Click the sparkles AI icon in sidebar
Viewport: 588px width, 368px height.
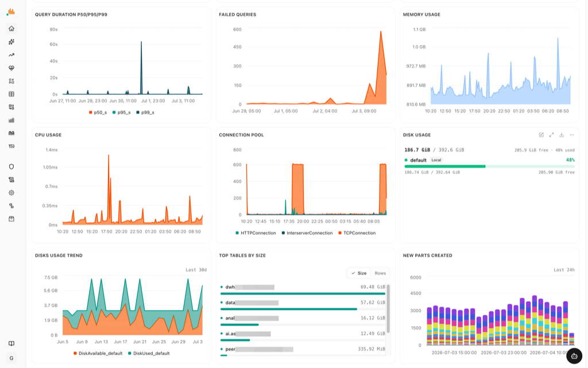tap(11, 41)
